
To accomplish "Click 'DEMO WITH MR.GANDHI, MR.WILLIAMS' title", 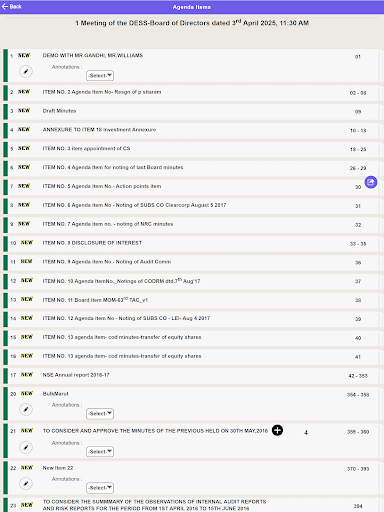I will tap(93, 55).
